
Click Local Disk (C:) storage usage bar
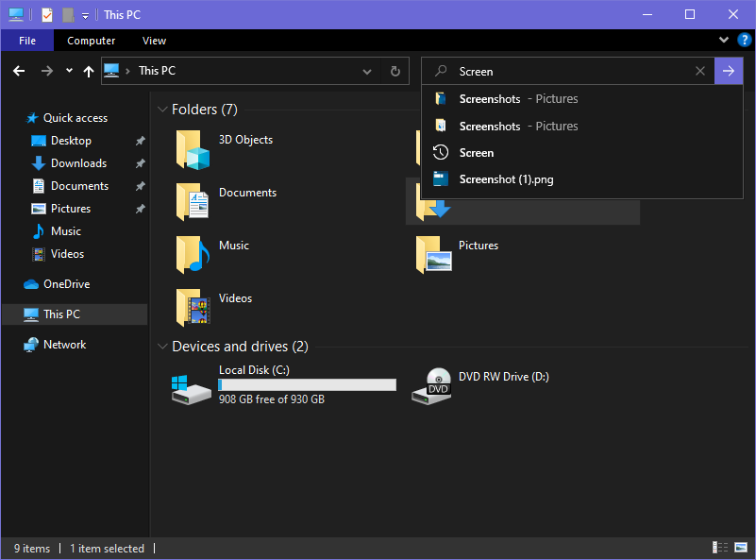(307, 384)
